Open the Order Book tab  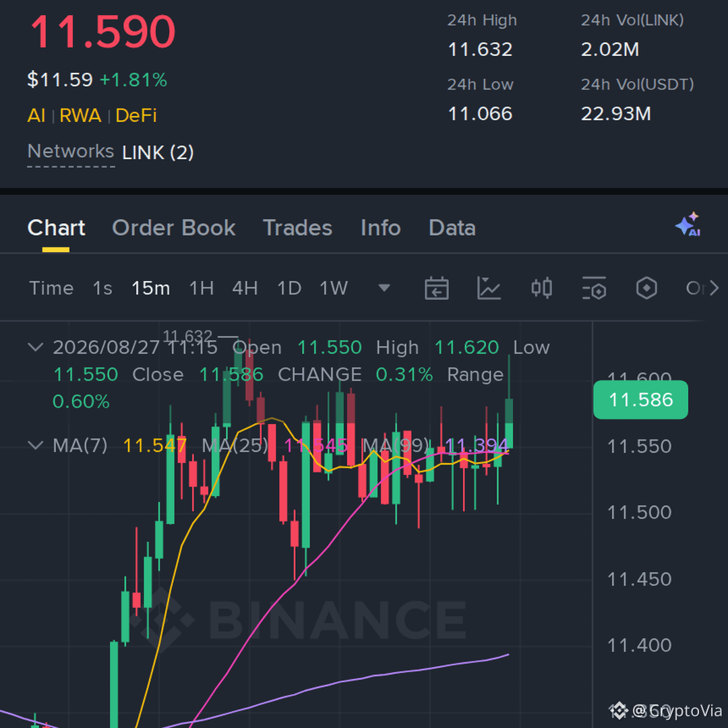pyautogui.click(x=174, y=228)
